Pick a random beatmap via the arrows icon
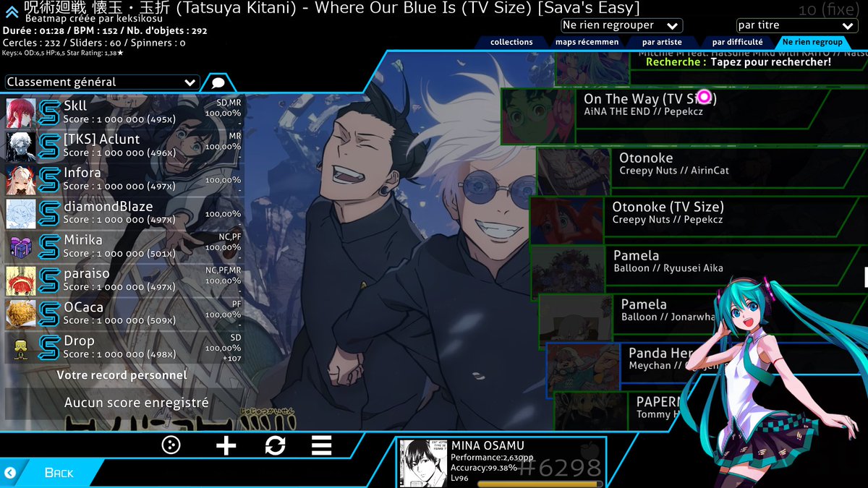 (x=275, y=445)
